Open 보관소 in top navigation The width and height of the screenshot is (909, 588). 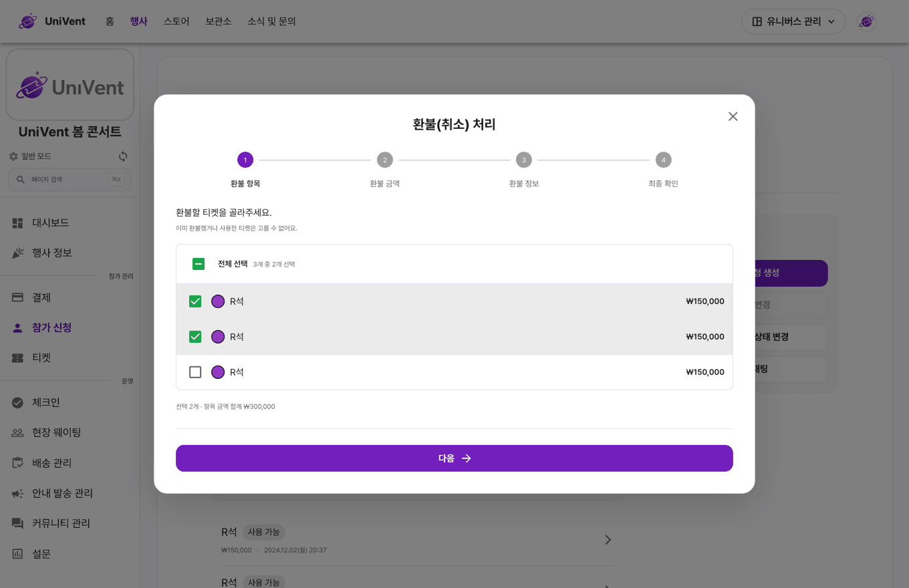coord(219,21)
